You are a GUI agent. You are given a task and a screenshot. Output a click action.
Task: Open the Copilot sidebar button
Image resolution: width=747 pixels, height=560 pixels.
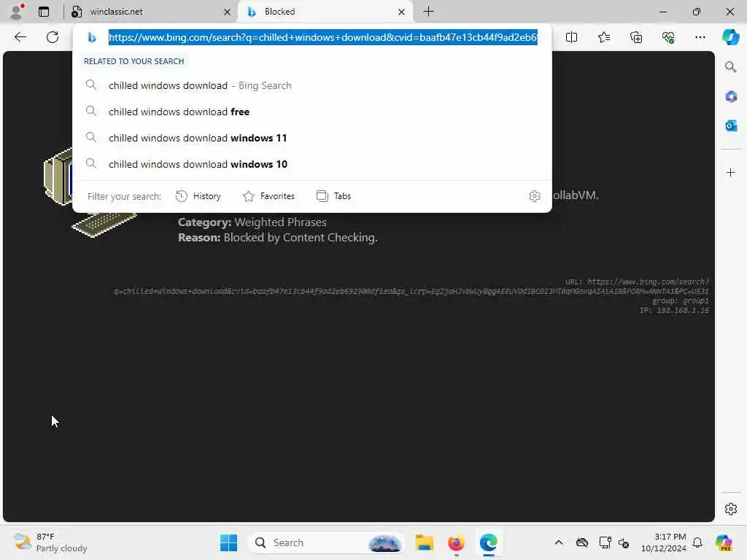730,37
